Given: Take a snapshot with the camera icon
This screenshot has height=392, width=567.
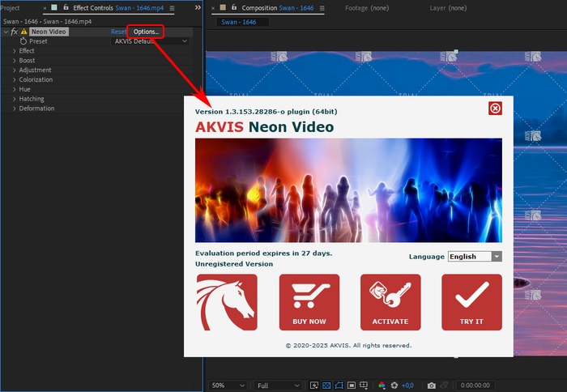Looking at the screenshot, I should coord(432,386).
